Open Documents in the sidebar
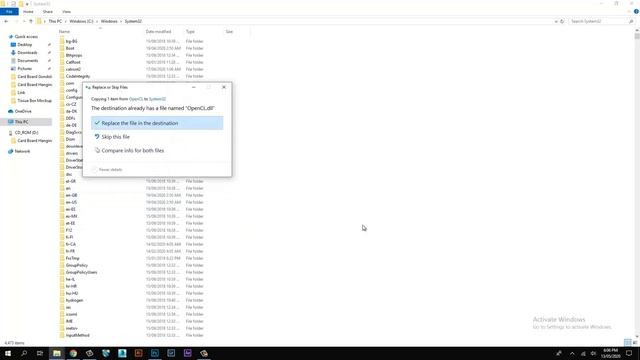The width and height of the screenshot is (640, 360). coord(27,60)
